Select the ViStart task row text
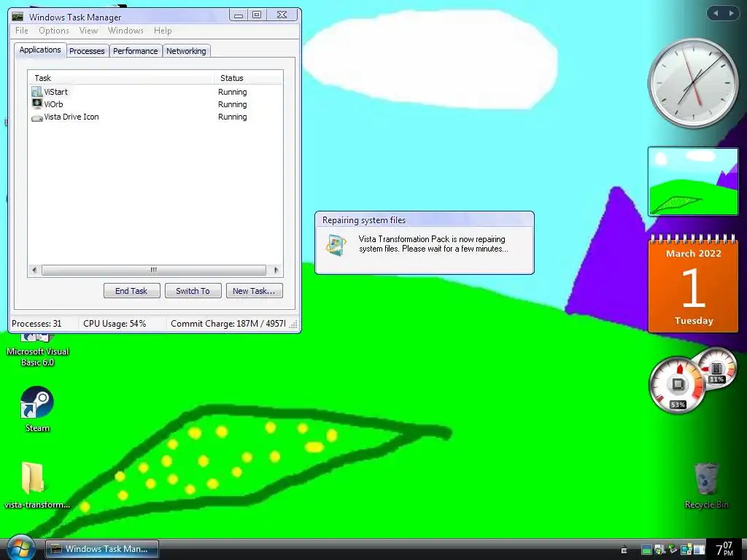747x560 pixels. click(55, 92)
